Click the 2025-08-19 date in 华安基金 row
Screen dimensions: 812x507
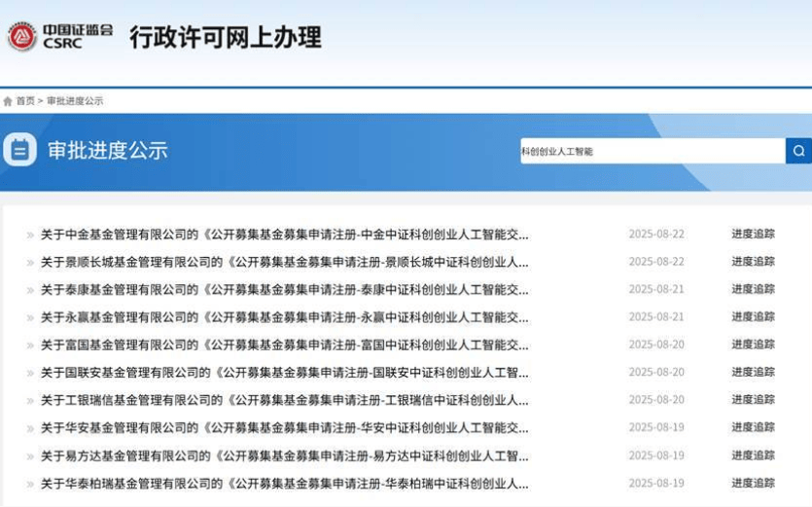click(x=656, y=427)
